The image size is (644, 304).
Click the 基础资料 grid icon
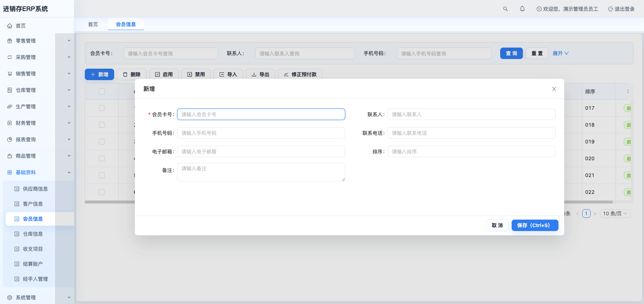tap(10, 172)
